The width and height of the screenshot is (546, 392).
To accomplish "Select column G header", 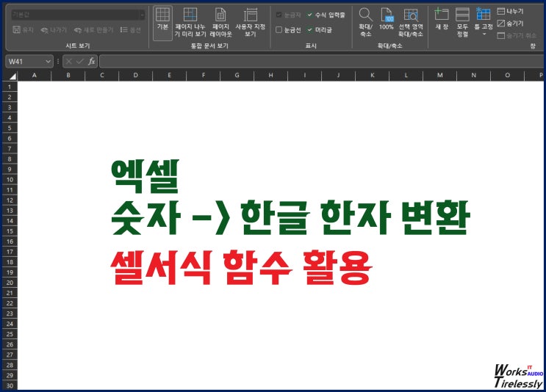I will [237, 75].
